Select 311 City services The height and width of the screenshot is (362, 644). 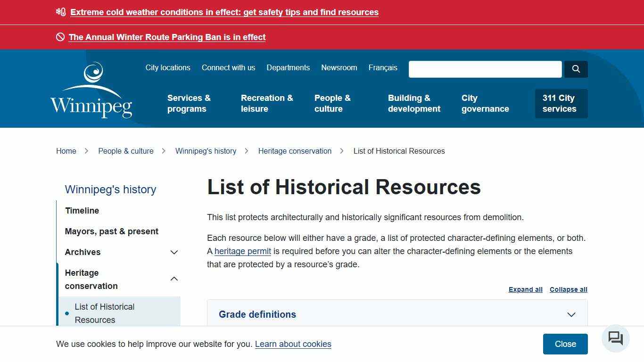(559, 103)
